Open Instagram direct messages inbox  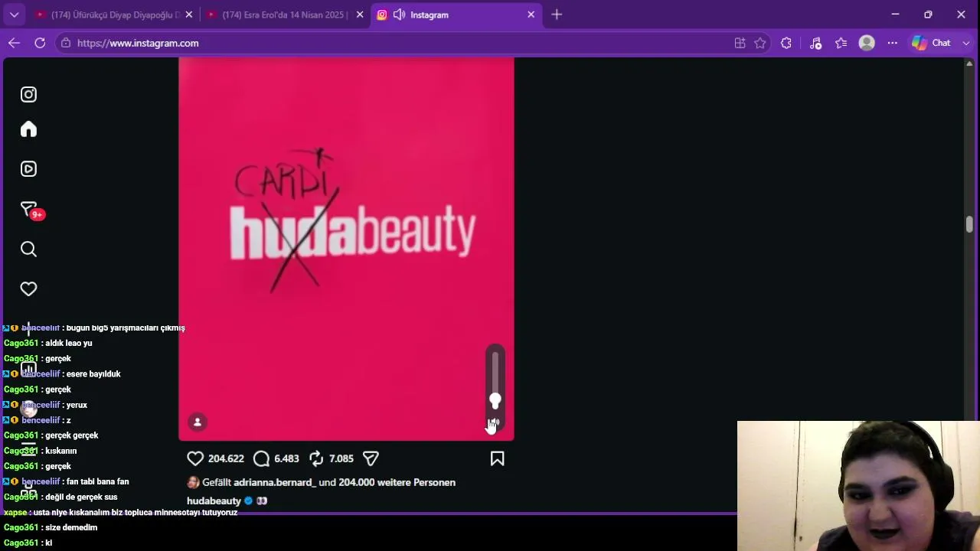[x=29, y=209]
